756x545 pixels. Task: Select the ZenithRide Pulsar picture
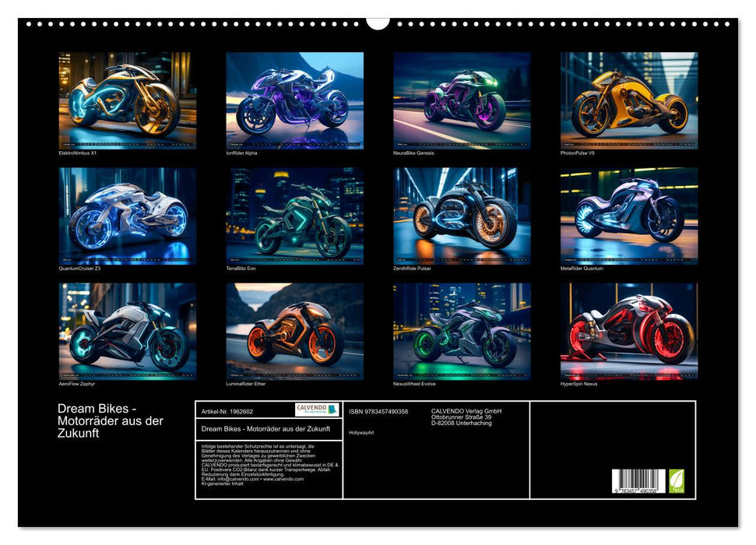pos(462,216)
